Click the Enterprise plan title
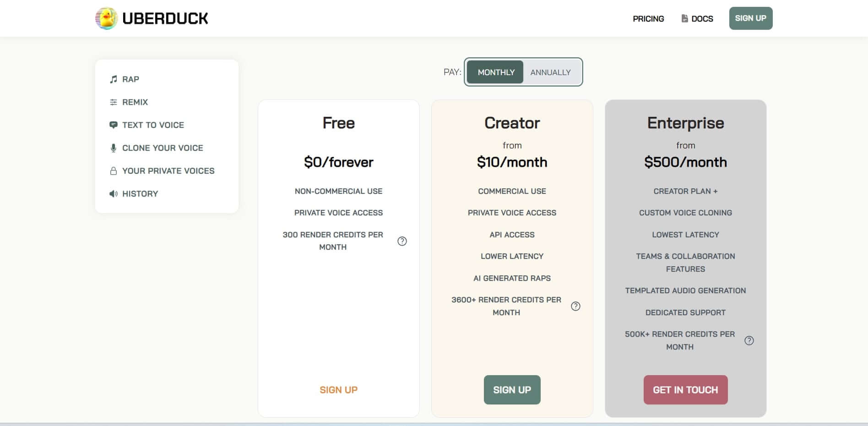This screenshot has width=868, height=426. point(685,123)
